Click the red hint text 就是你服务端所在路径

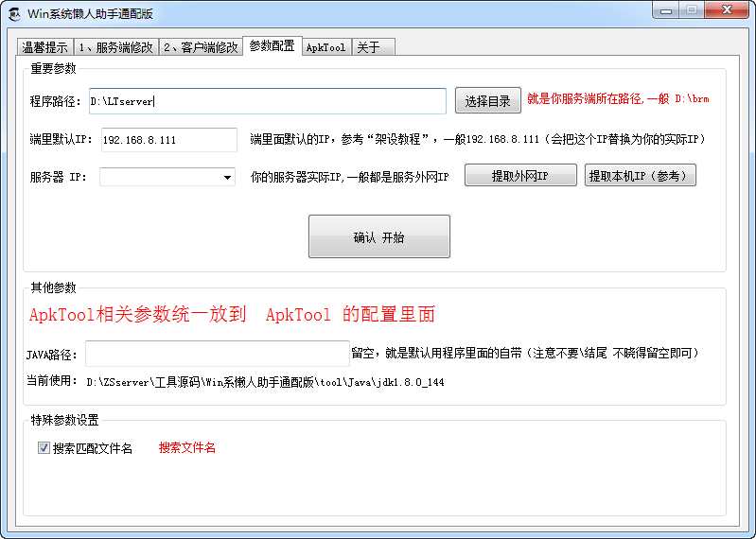click(618, 98)
